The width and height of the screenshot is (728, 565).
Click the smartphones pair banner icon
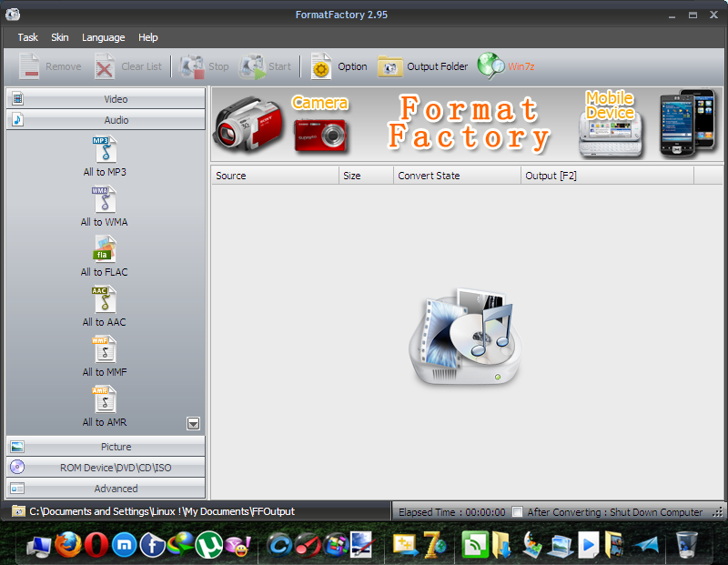(x=687, y=122)
